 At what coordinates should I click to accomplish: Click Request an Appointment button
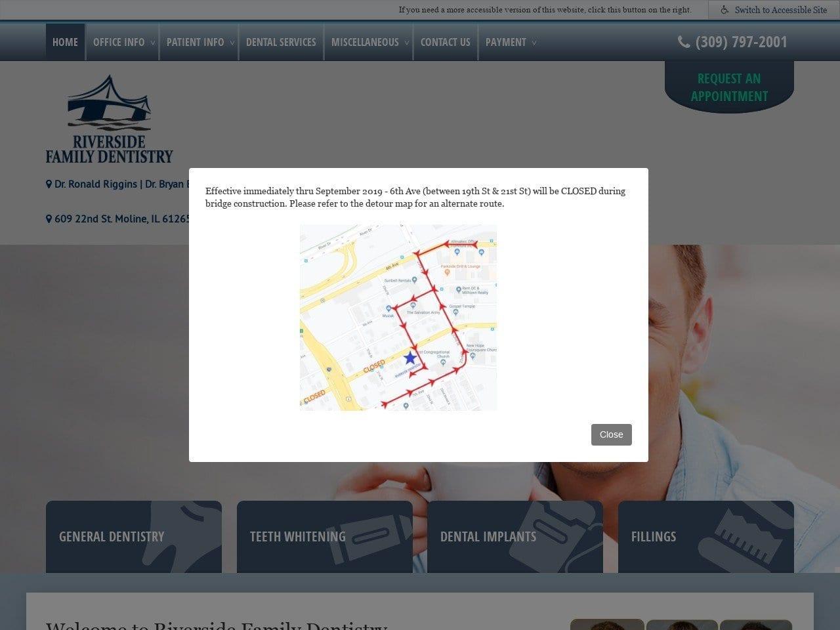(729, 87)
